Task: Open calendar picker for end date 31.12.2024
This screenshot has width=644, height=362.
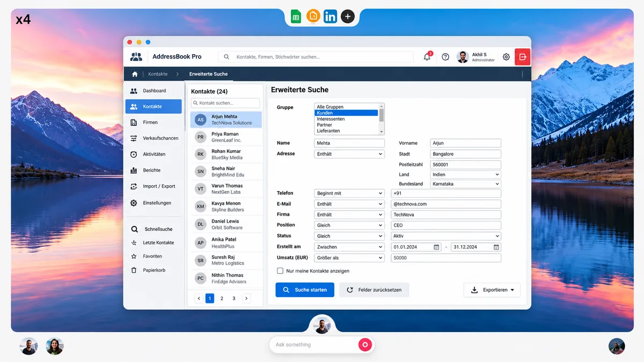Action: point(496,247)
